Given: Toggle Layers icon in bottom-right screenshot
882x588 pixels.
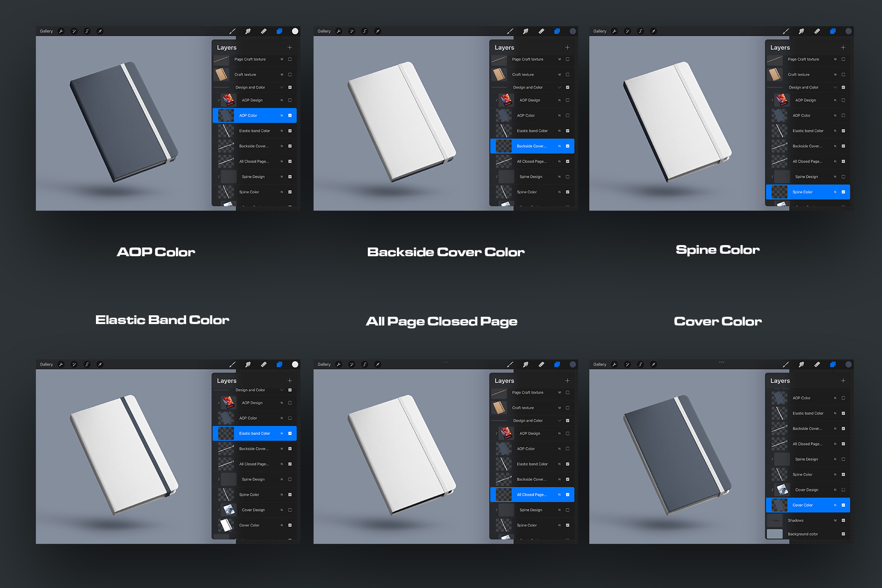Looking at the screenshot, I should pyautogui.click(x=833, y=364).
